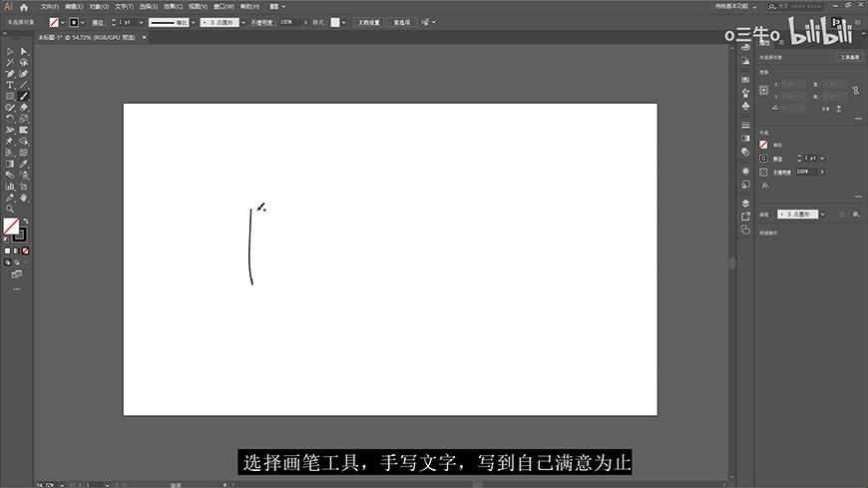The width and height of the screenshot is (868, 488).
Task: Open the Layers panel icon
Action: tap(745, 203)
